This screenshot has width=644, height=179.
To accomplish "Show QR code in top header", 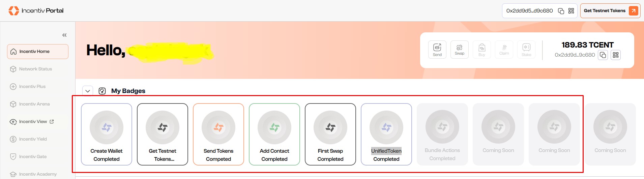I will pyautogui.click(x=571, y=11).
